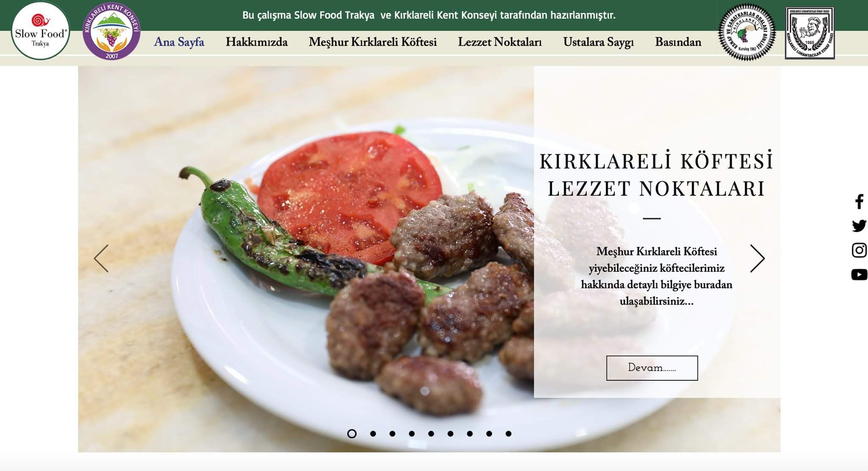868x471 pixels.
Task: Select the last slideshow dot
Action: coord(509,434)
